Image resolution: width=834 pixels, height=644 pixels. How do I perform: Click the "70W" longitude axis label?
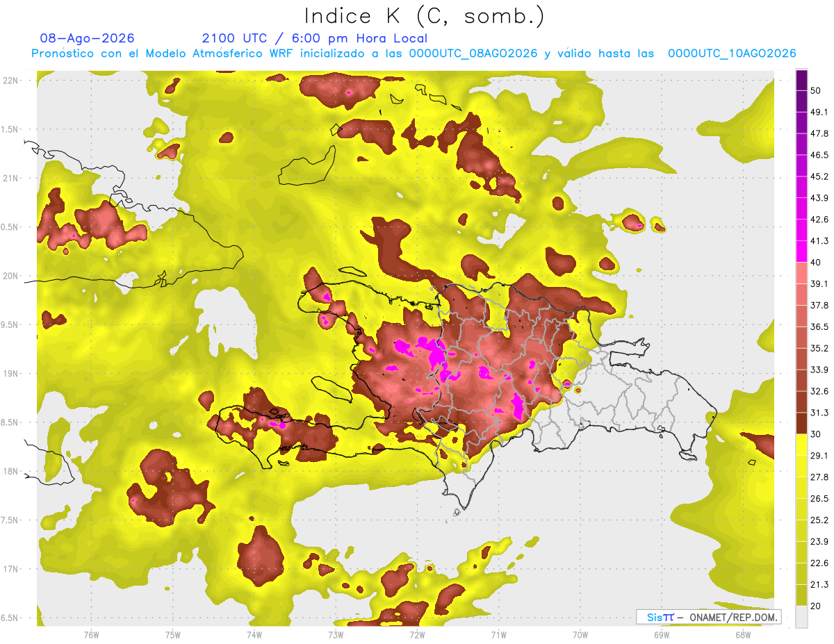pos(580,634)
